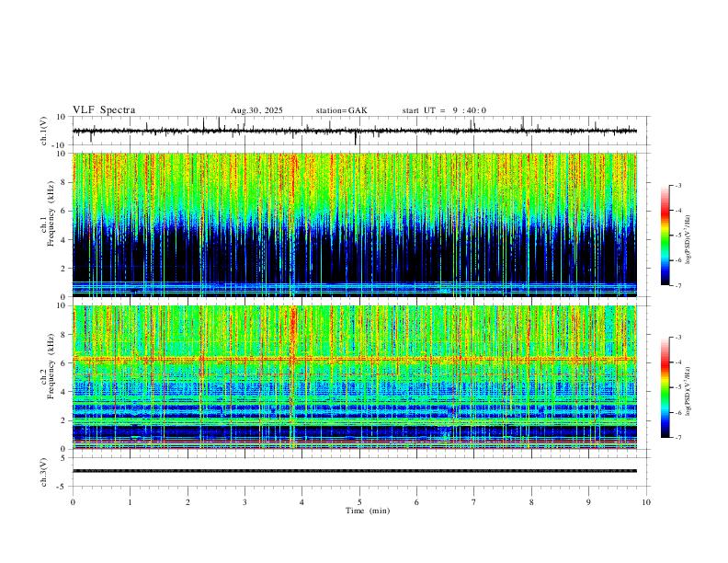Click the "Time (min)" axis title
This screenshot has width=728, height=563.
pos(368,511)
